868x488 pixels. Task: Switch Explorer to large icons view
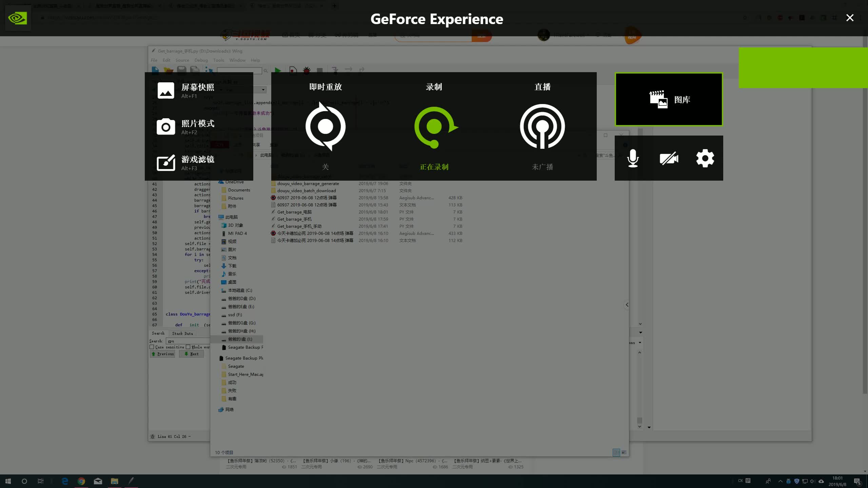624,452
